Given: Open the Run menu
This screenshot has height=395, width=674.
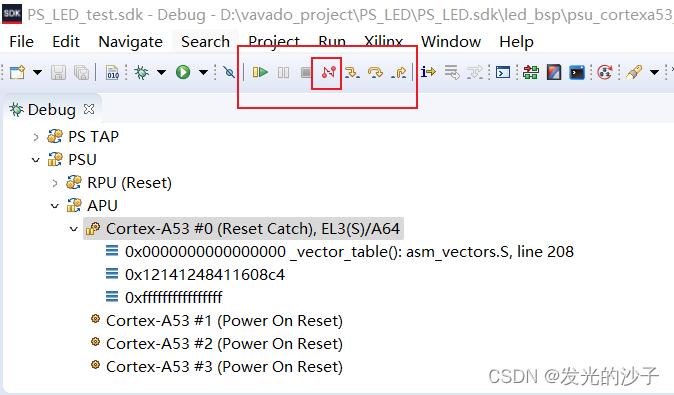Looking at the screenshot, I should click(332, 42).
